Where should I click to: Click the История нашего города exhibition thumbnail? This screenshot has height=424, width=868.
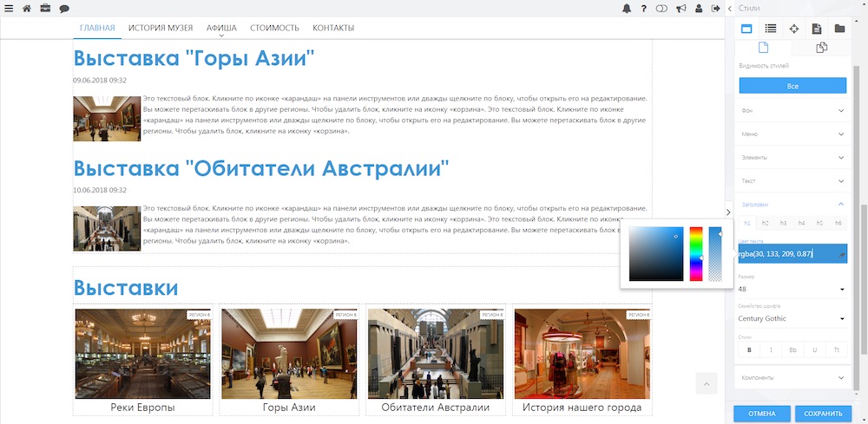[x=582, y=354]
